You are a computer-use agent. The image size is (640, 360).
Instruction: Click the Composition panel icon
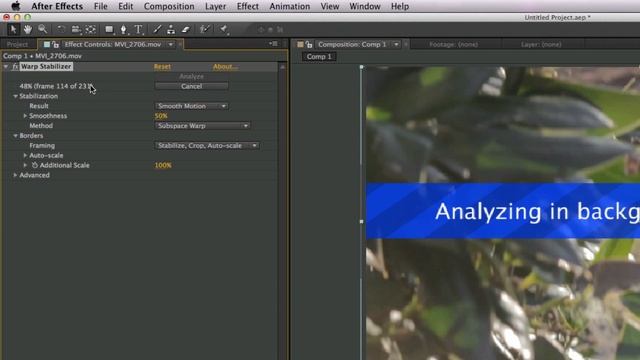coord(300,44)
